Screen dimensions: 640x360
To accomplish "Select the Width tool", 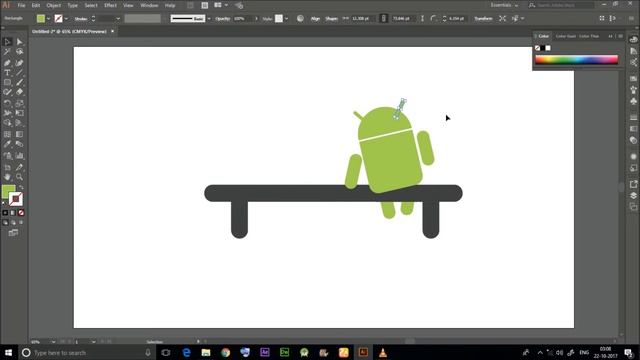I will (7, 113).
